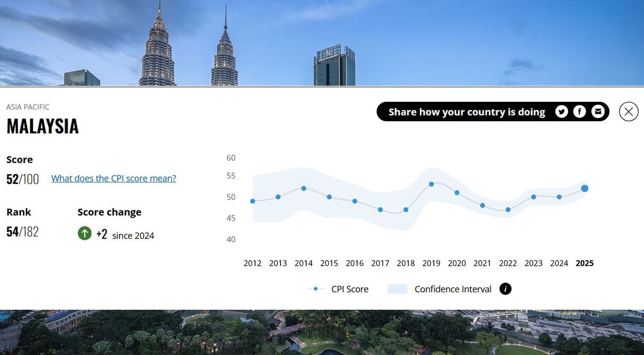This screenshot has height=355, width=644.
Task: Select the 2017 data point on chart
Action: point(380,210)
